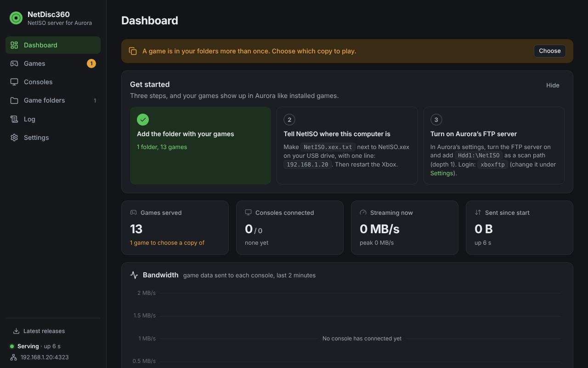This screenshot has width=588, height=368.
Task: Open the Dashboard page from sidebar
Action: pyautogui.click(x=53, y=45)
